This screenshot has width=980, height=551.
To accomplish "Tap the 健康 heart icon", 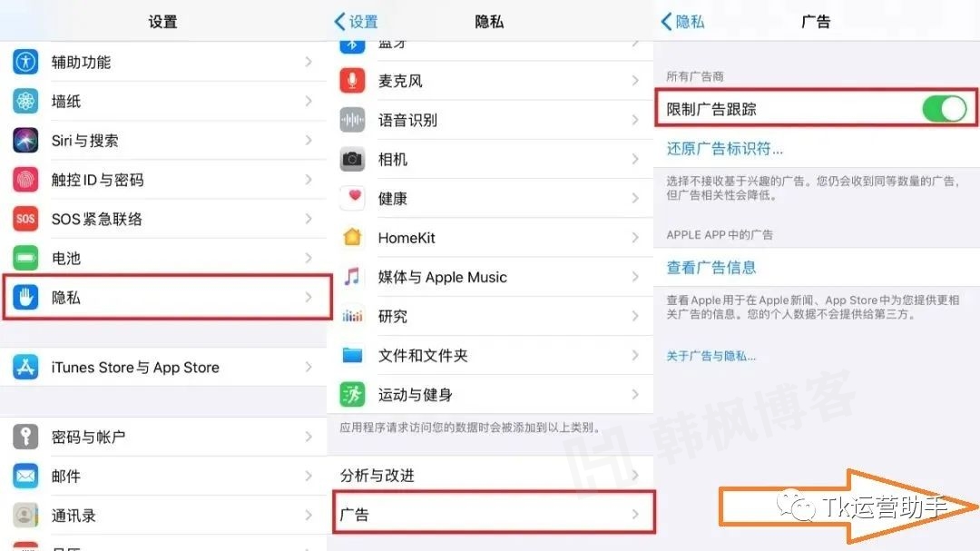I will tap(353, 198).
